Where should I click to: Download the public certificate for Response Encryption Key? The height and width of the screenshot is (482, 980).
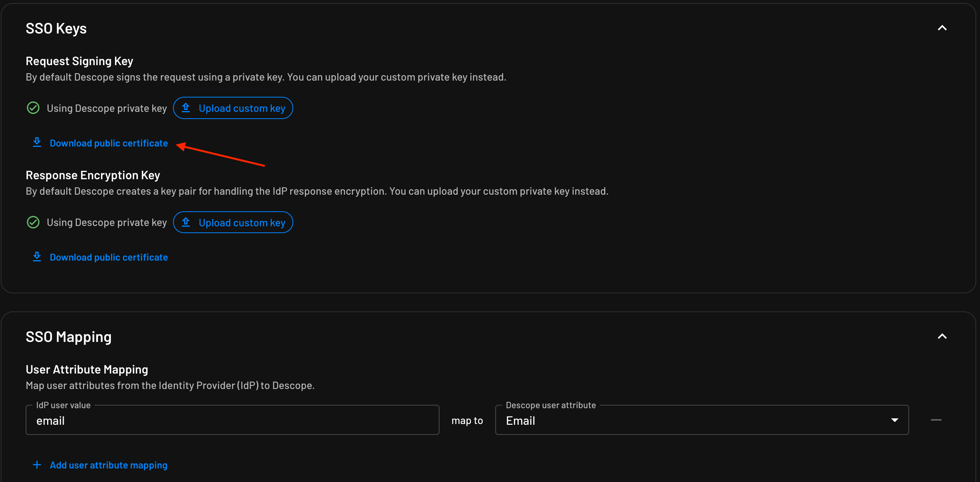(x=109, y=257)
